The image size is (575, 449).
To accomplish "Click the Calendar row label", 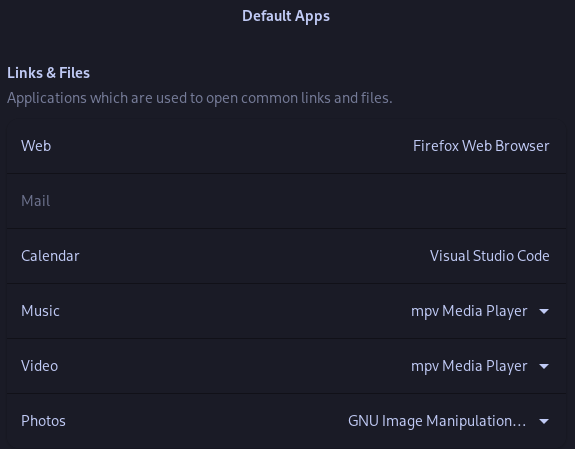I will tap(50, 256).
